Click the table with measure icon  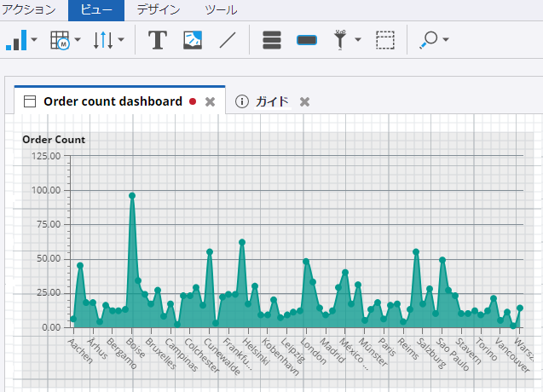click(60, 40)
